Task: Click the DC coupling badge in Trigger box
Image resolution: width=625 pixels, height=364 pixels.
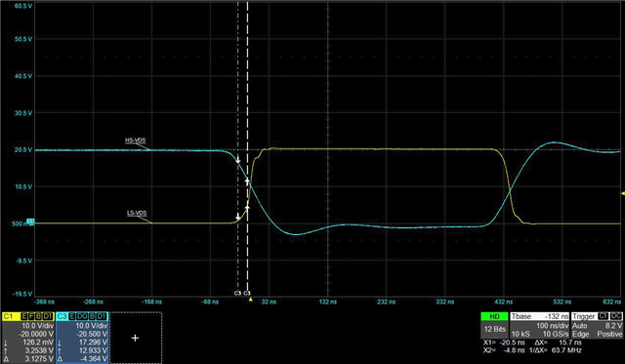Action: click(x=616, y=316)
